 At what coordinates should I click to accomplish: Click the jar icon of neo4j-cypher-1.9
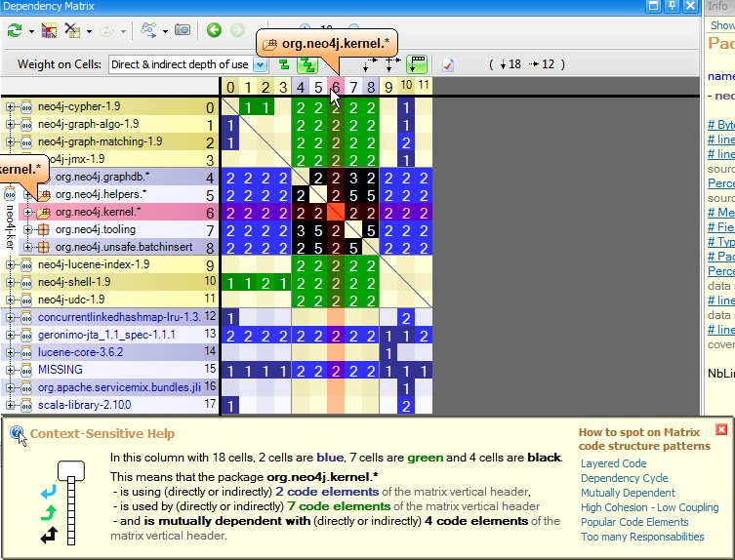point(26,107)
